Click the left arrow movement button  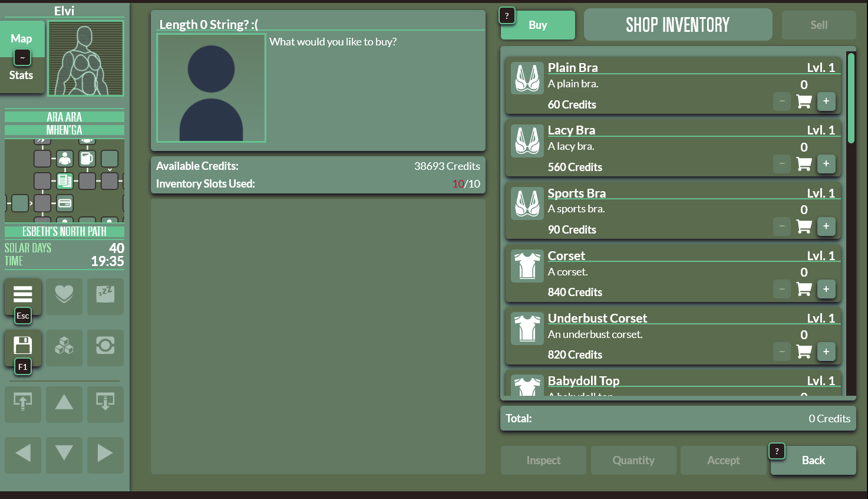(23, 454)
